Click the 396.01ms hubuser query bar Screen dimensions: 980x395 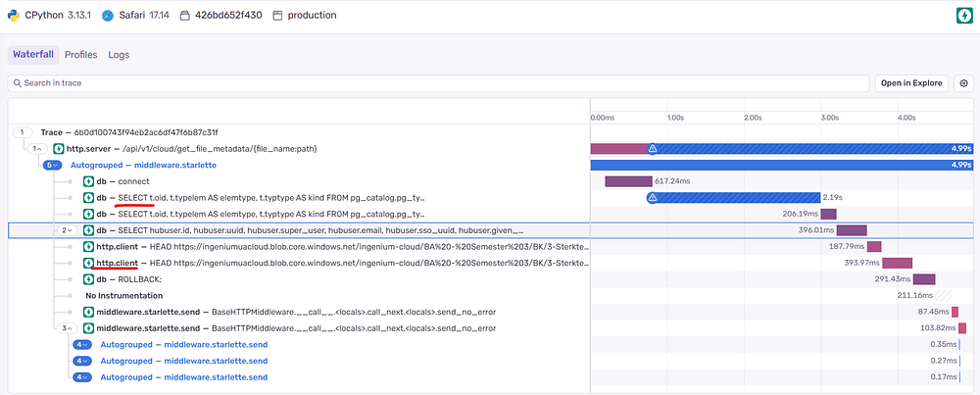[x=852, y=230]
